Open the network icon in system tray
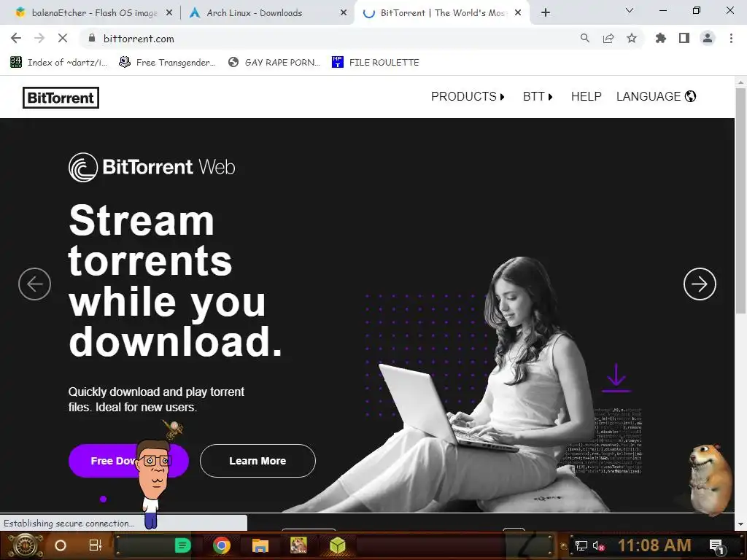Screen dimensions: 747x560 tap(581, 545)
